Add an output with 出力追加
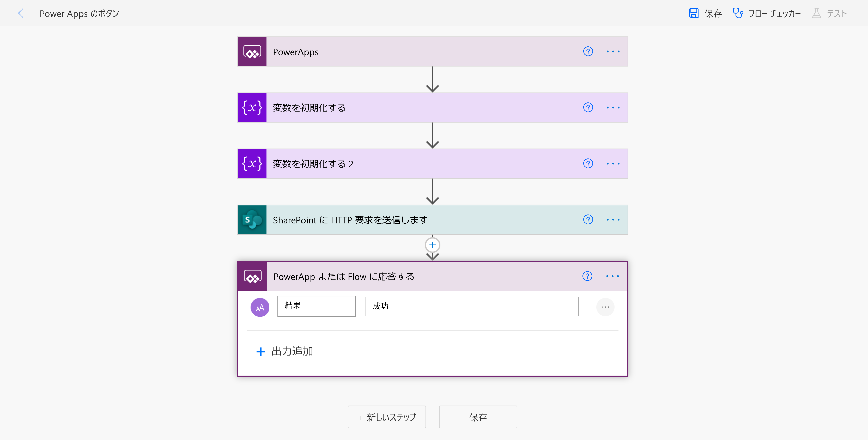The width and height of the screenshot is (868, 440). point(285,351)
